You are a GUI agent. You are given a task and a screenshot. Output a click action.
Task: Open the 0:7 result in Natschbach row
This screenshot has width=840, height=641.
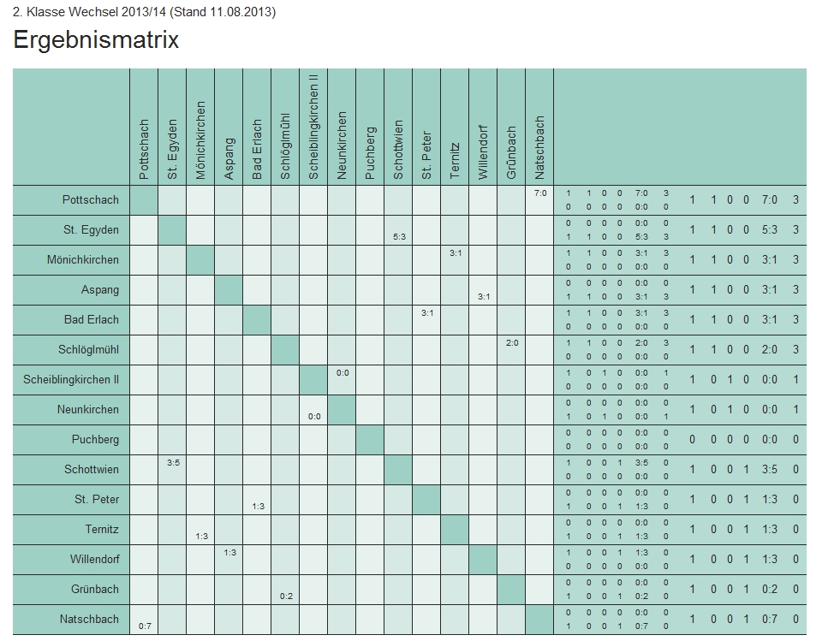[145, 626]
